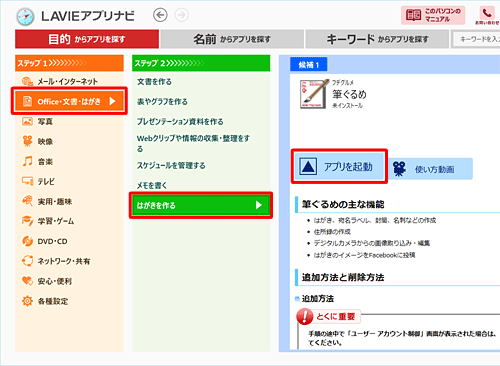Go back using the left arrow button
Image resolution: width=500 pixels, height=366 pixels.
pos(160,15)
